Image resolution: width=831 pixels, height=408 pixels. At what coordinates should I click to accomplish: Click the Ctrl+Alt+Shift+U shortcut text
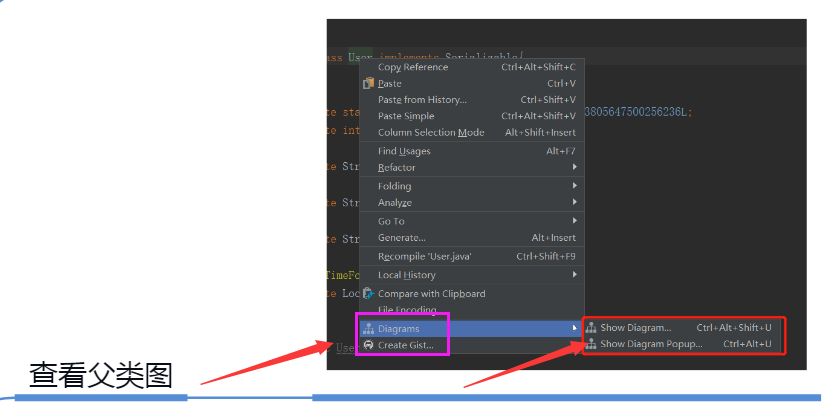[x=734, y=328]
